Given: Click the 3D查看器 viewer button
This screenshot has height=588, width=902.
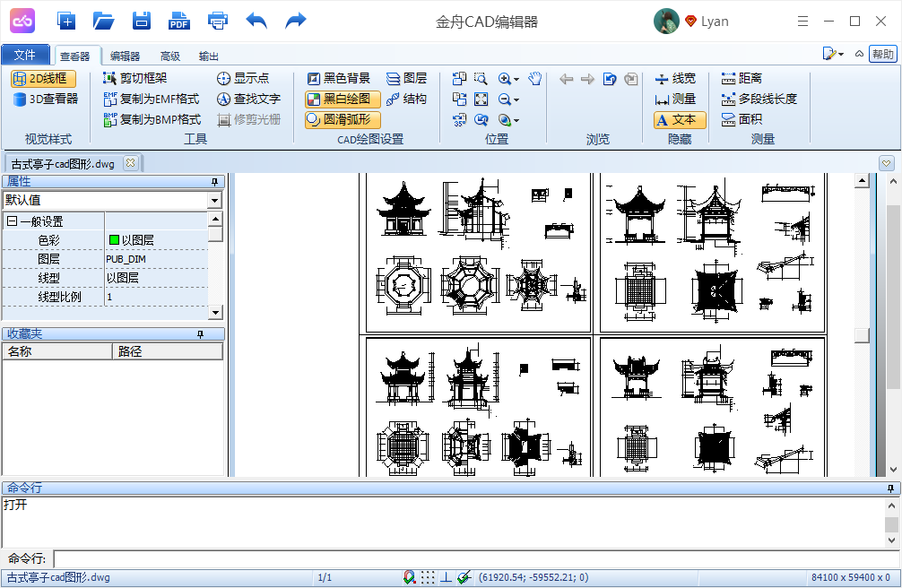Looking at the screenshot, I should click(45, 99).
